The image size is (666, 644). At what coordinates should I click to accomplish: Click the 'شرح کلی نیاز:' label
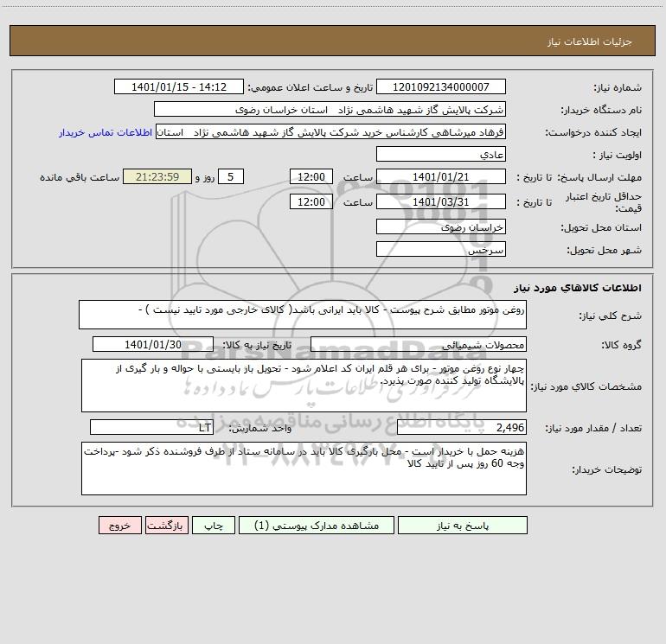(611, 316)
